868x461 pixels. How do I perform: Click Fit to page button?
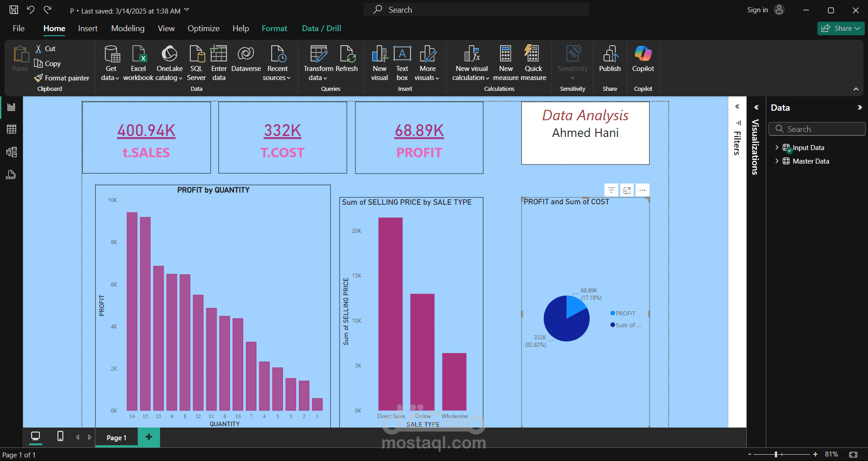coord(853,454)
